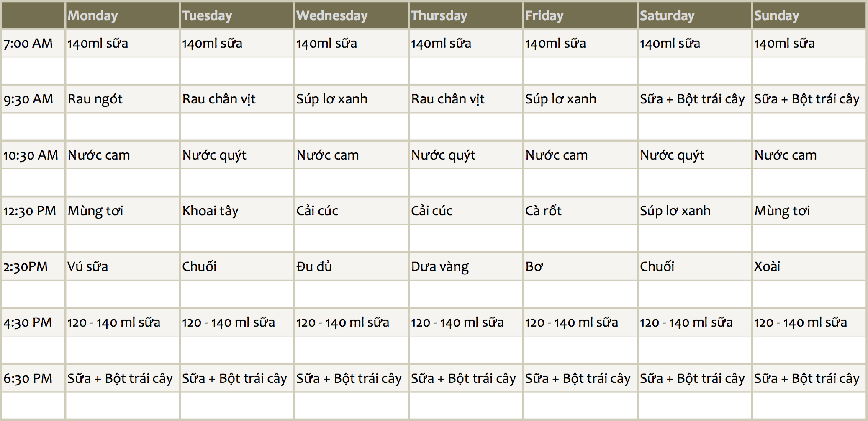This screenshot has height=421, width=868.
Task: Click Monday's Vú sữa cell
Action: (x=122, y=266)
